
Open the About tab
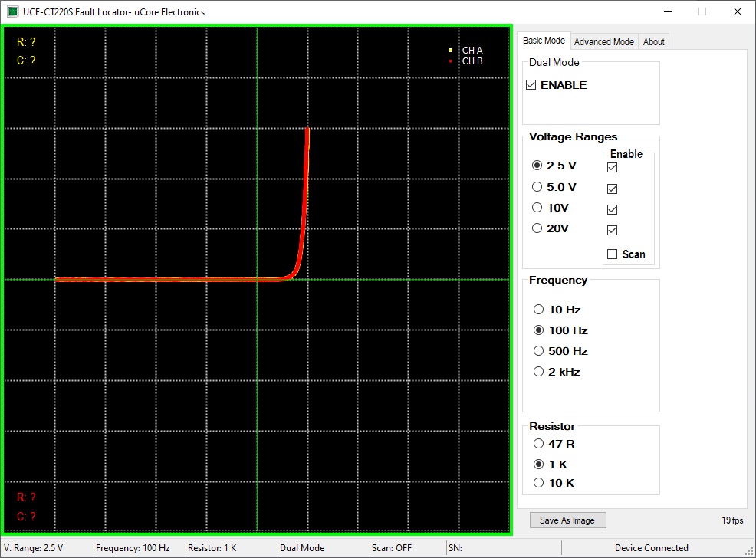coord(653,42)
